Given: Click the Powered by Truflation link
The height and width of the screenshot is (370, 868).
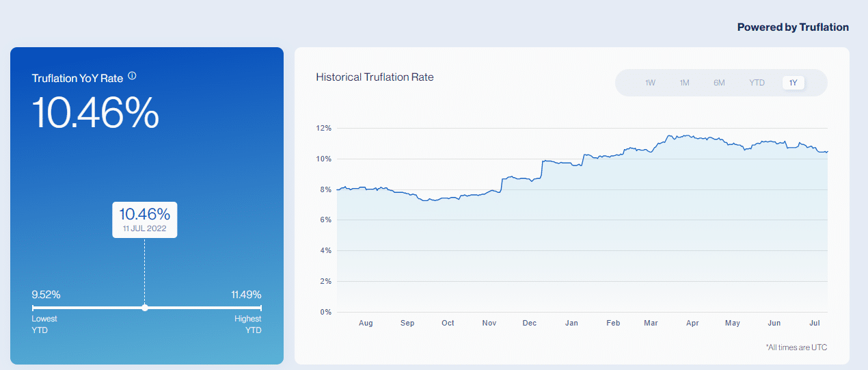Looking at the screenshot, I should (x=793, y=27).
